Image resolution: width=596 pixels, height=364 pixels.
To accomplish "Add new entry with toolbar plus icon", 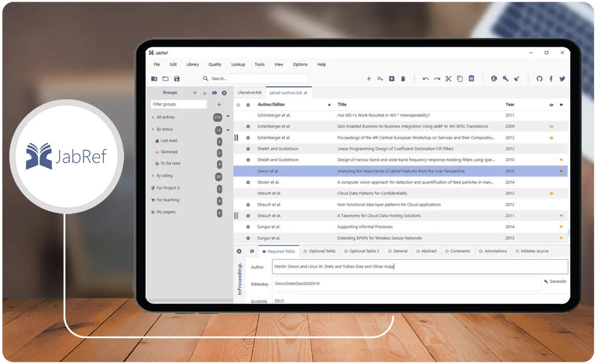I will 369,78.
